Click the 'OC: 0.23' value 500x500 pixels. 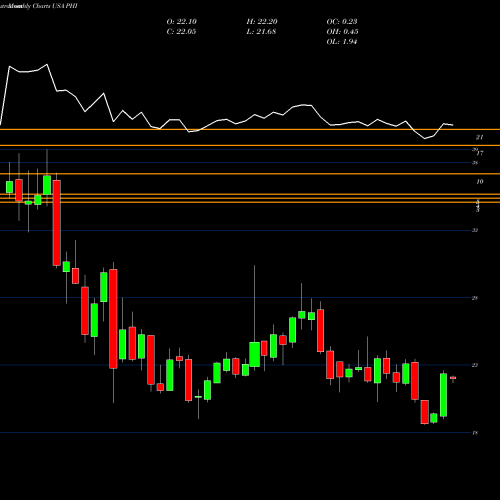coord(342,22)
